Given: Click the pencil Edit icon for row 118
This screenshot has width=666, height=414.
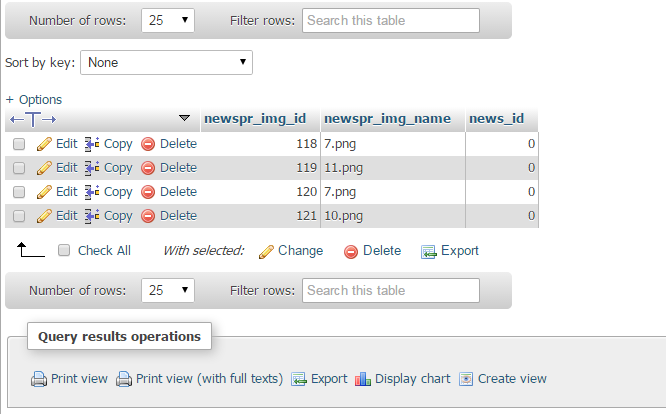Looking at the screenshot, I should coord(44,144).
